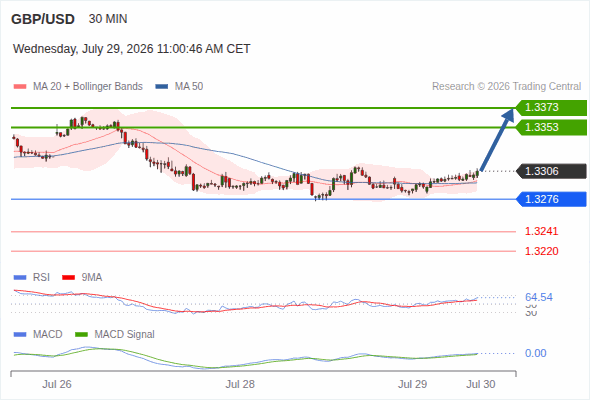
Task: Click the MACD Signal green legend swatch
Action: (81, 335)
